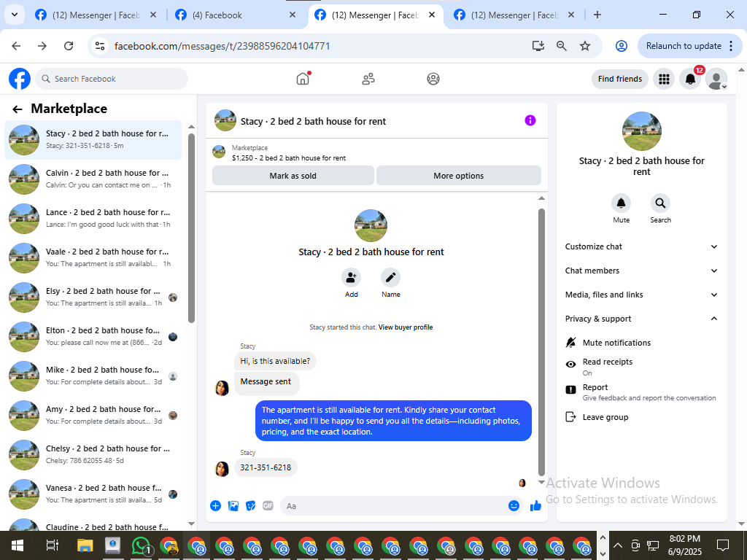This screenshot has height=560, width=747.
Task: Switch to first Messenger tab
Action: pyautogui.click(x=96, y=15)
